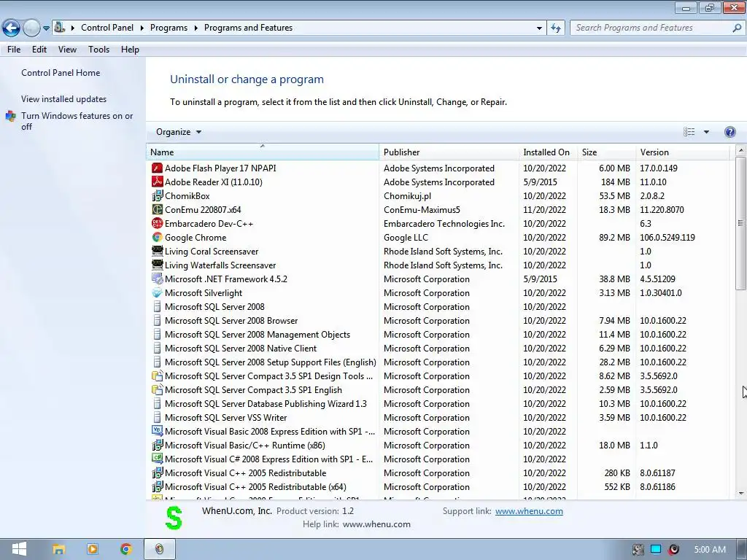Viewport: 747px width, 560px height.
Task: Click the Visual Basic 2008 Express Edition icon
Action: (x=157, y=431)
